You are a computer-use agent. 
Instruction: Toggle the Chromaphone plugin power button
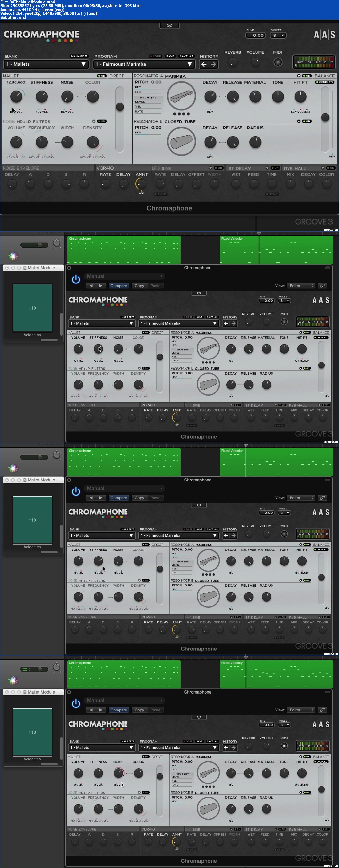click(76, 279)
